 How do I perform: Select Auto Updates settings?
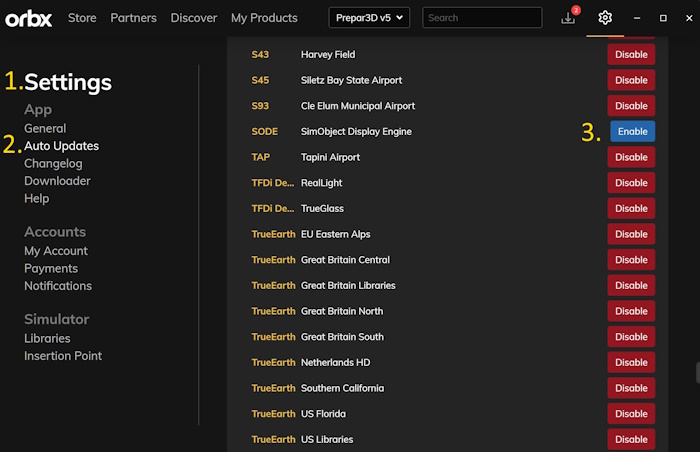[62, 146]
